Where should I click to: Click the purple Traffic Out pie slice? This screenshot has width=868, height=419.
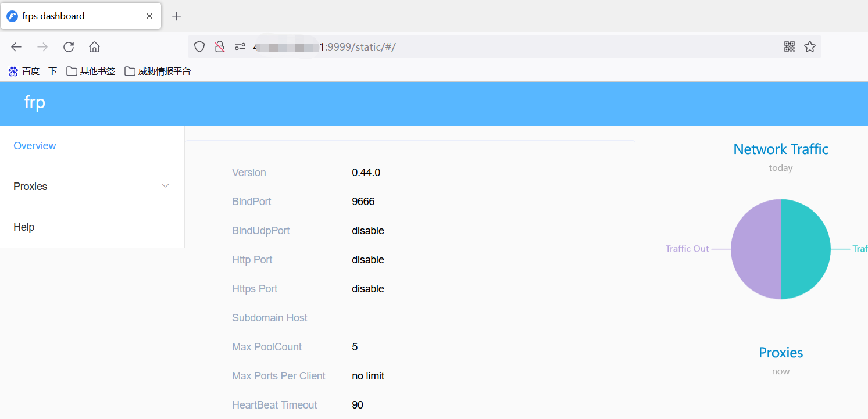pos(756,249)
